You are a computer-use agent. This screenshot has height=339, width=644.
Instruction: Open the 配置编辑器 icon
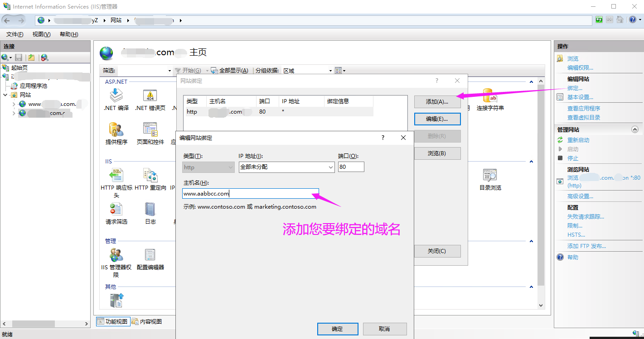[x=150, y=255]
